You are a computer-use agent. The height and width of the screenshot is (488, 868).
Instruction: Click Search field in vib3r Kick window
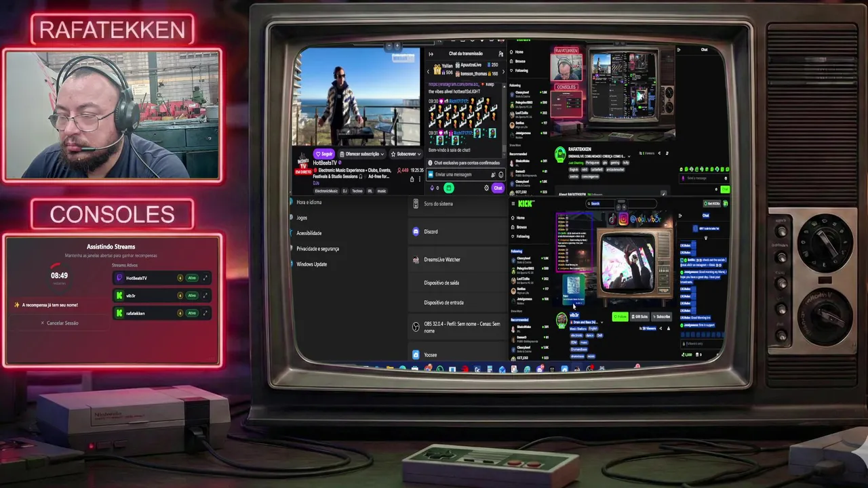pyautogui.click(x=622, y=203)
